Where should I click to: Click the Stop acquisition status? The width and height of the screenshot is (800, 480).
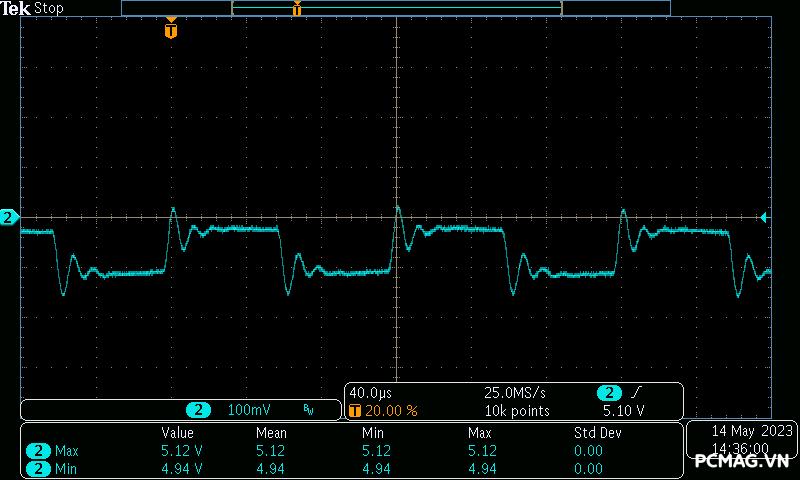49,8
